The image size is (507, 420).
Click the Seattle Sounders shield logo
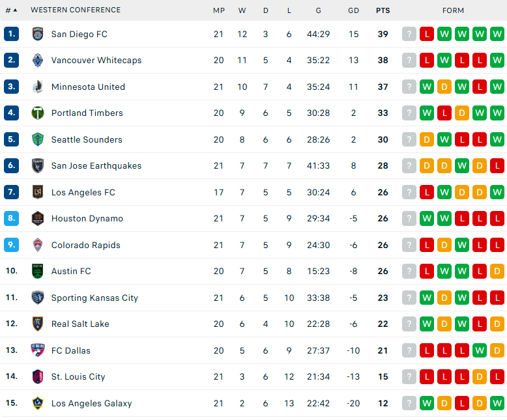pyautogui.click(x=38, y=139)
